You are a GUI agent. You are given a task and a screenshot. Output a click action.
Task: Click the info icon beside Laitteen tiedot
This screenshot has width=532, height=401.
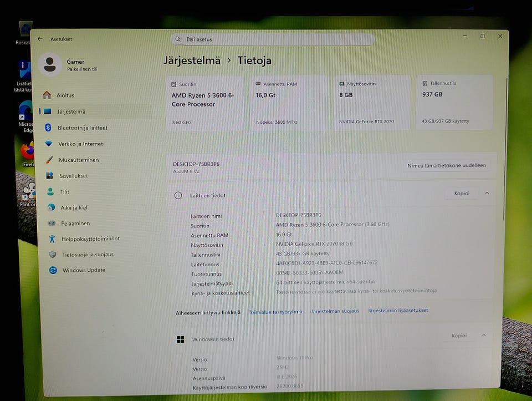[178, 195]
